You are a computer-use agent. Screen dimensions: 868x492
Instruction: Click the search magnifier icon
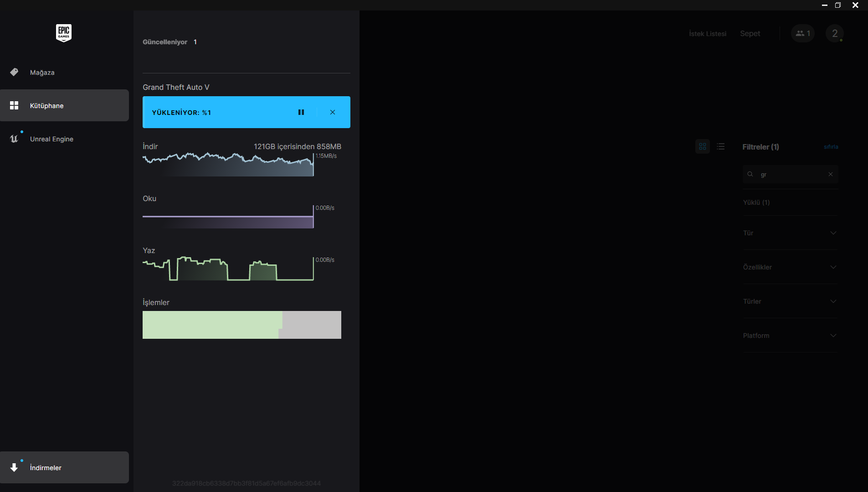(x=750, y=174)
